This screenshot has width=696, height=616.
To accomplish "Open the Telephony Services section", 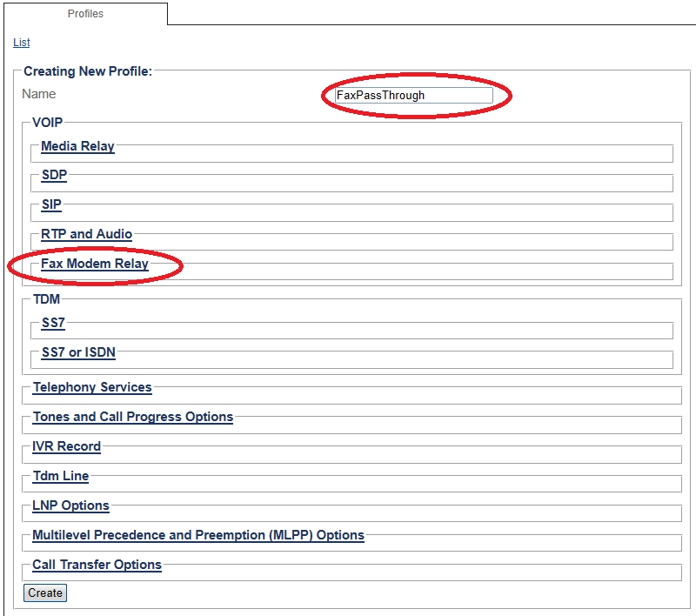I will click(92, 387).
